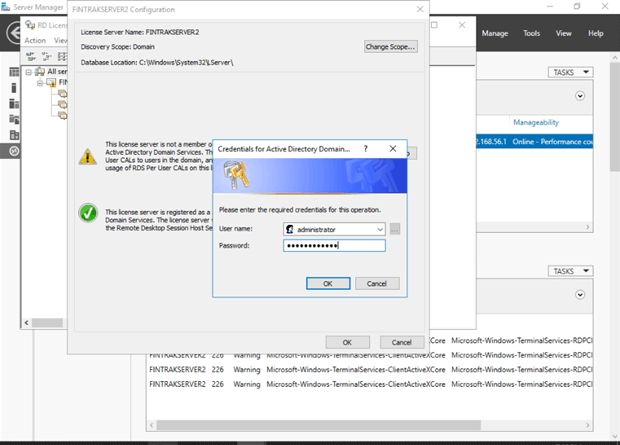Click OK in the credentials dialog

coord(327,283)
